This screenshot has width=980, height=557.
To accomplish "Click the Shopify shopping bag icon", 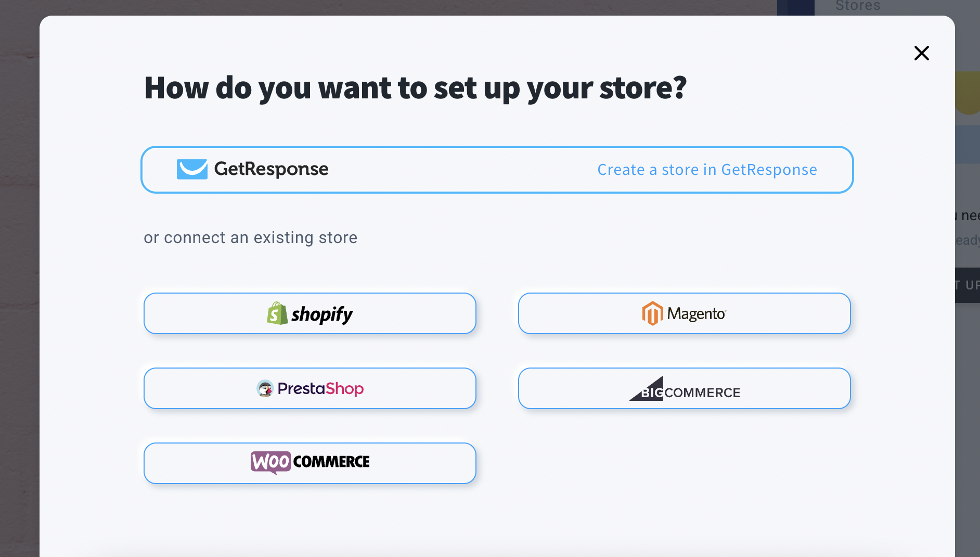I will [x=277, y=313].
